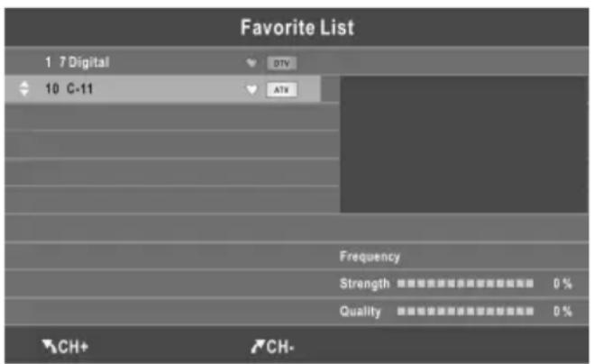This screenshot has height=364, width=594.
Task: Click the Favorite List title
Action: pos(297,28)
